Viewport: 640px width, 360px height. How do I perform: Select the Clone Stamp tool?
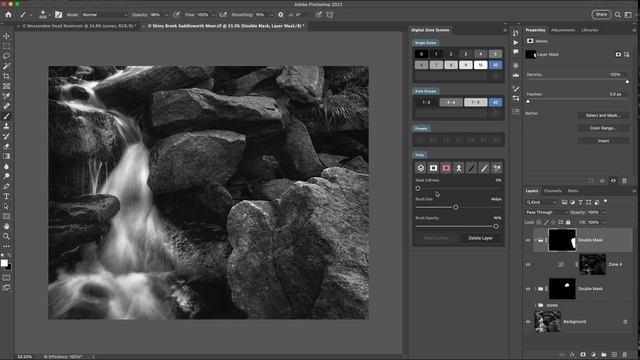(x=7, y=126)
